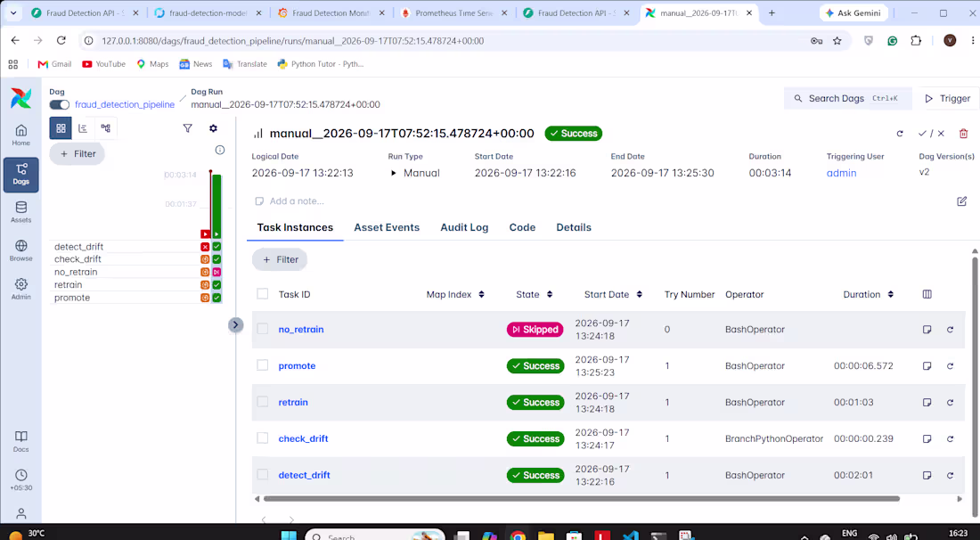This screenshot has width=980, height=540.
Task: Switch to the grid view icon
Action: [x=61, y=128]
